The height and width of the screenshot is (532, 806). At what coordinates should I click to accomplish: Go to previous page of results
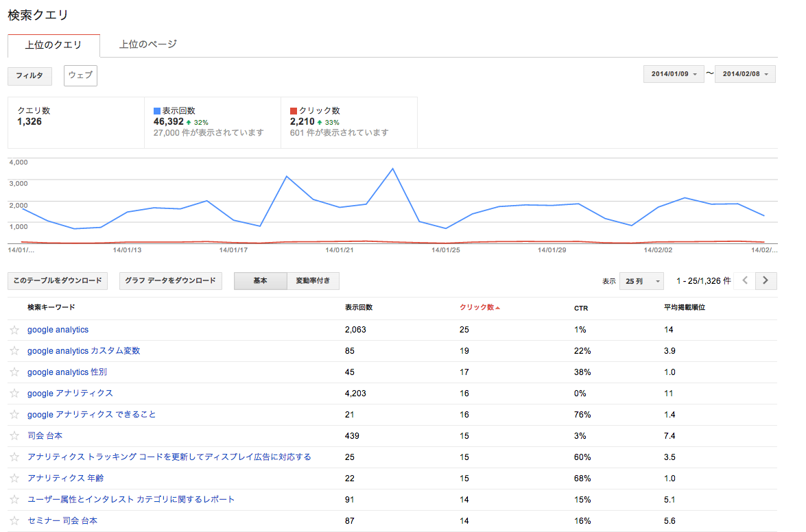coord(745,280)
